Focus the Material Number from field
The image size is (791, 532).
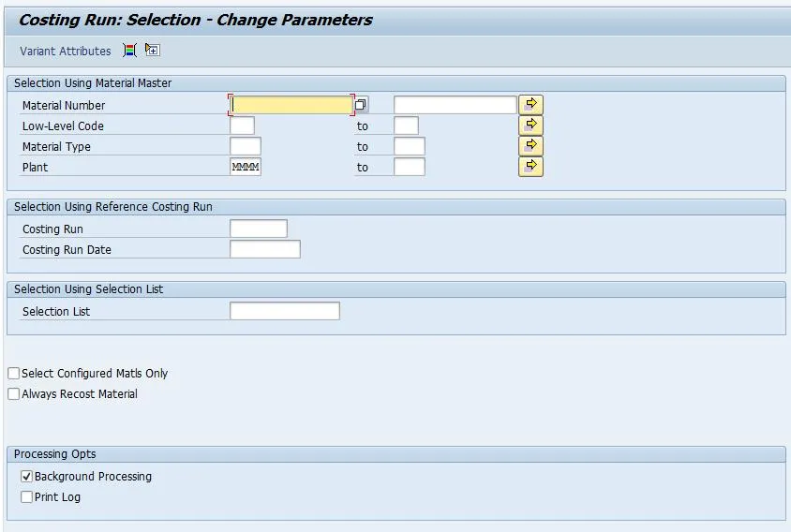pyautogui.click(x=291, y=105)
